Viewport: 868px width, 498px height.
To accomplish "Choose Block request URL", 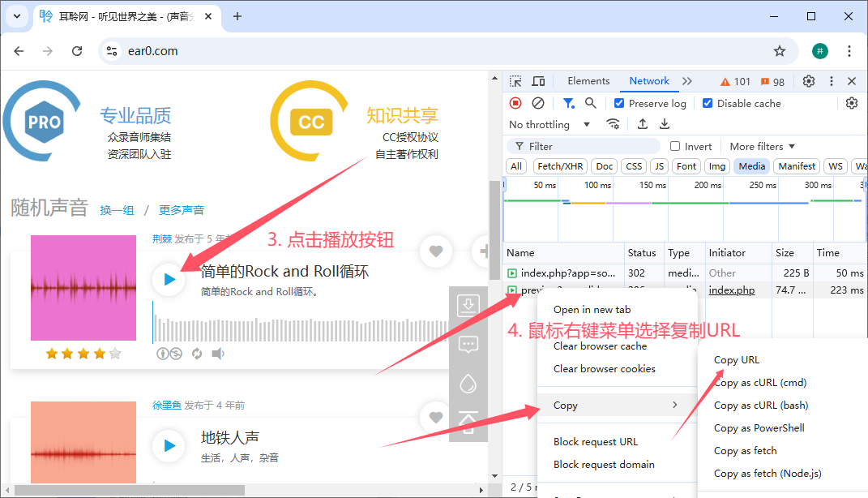I will coord(596,441).
